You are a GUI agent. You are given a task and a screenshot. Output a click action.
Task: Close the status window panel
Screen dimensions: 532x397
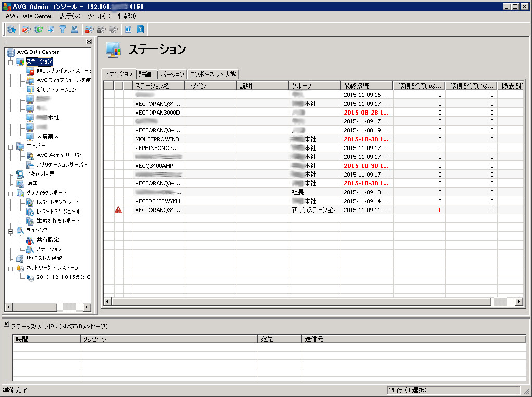pos(6,324)
